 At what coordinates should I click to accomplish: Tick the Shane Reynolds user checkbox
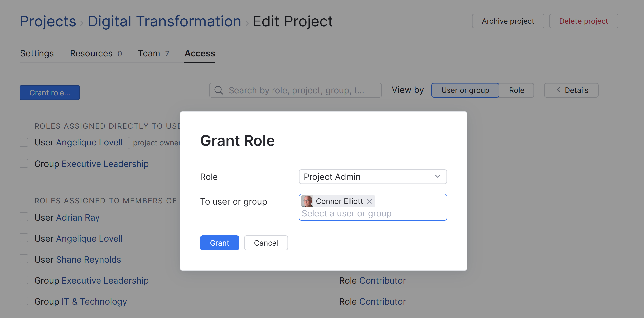[24, 259]
